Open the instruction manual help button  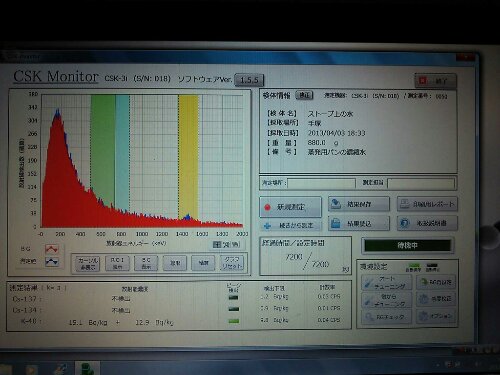[x=427, y=223]
